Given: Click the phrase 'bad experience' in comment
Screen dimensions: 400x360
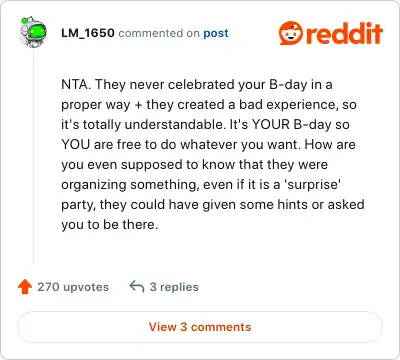Looking at the screenshot, I should [287, 104].
